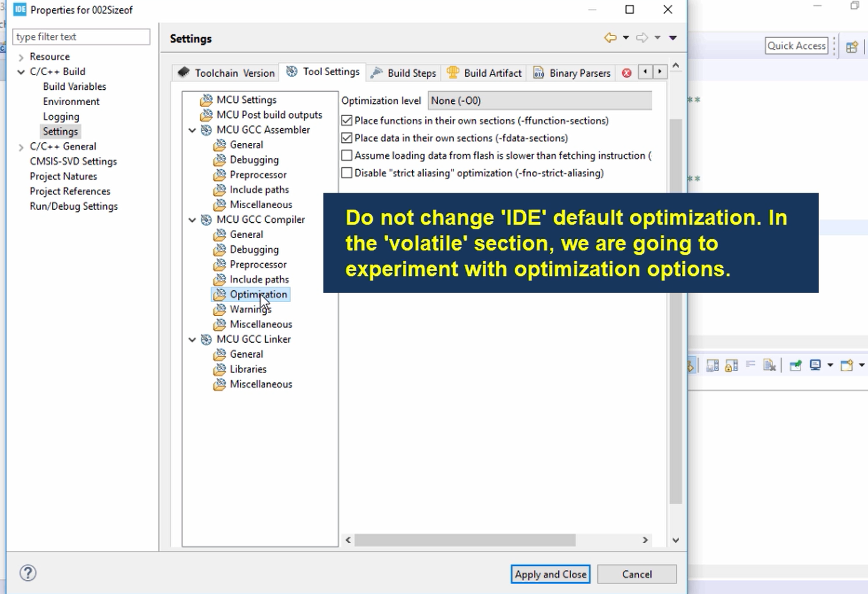Switch to the Build Steps tab
The height and width of the screenshot is (594, 868).
(x=404, y=73)
